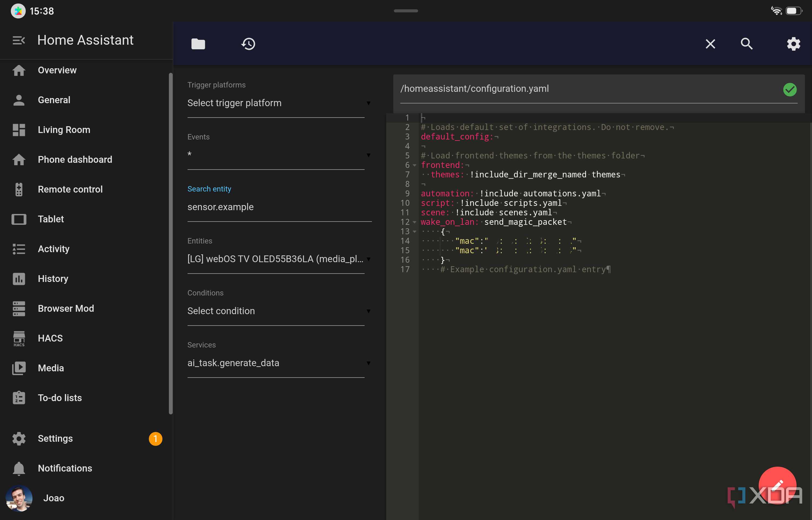
Task: Click the orange Settings badge 1
Action: pos(156,439)
